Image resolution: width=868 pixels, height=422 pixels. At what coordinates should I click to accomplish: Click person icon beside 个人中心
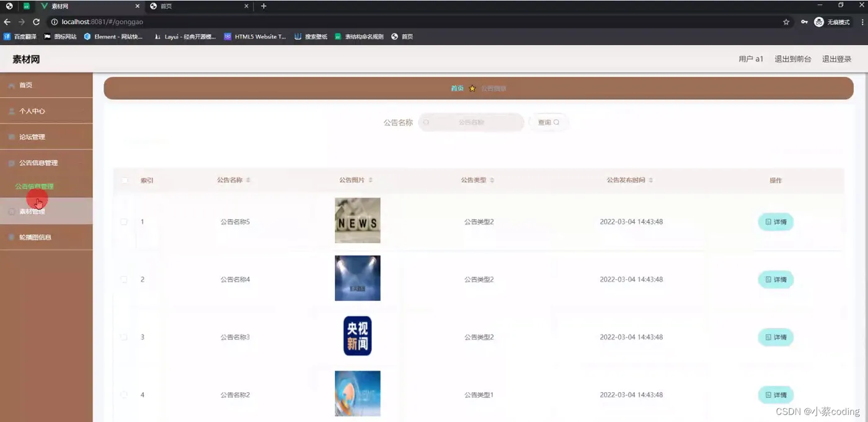(12, 111)
